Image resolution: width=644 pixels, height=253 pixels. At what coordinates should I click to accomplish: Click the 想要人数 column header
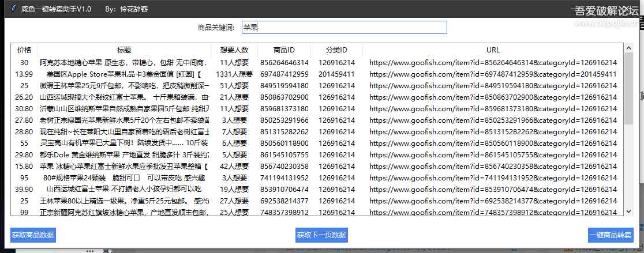coord(234,50)
